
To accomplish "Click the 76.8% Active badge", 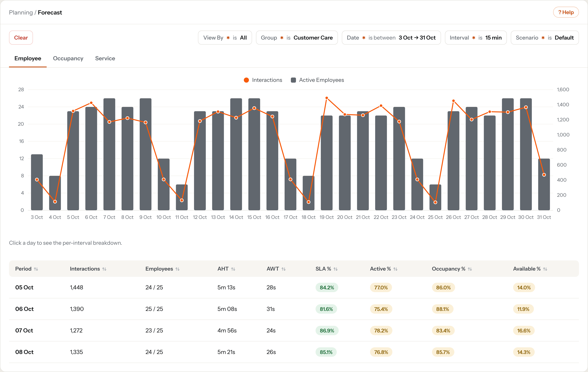I will point(381,352).
